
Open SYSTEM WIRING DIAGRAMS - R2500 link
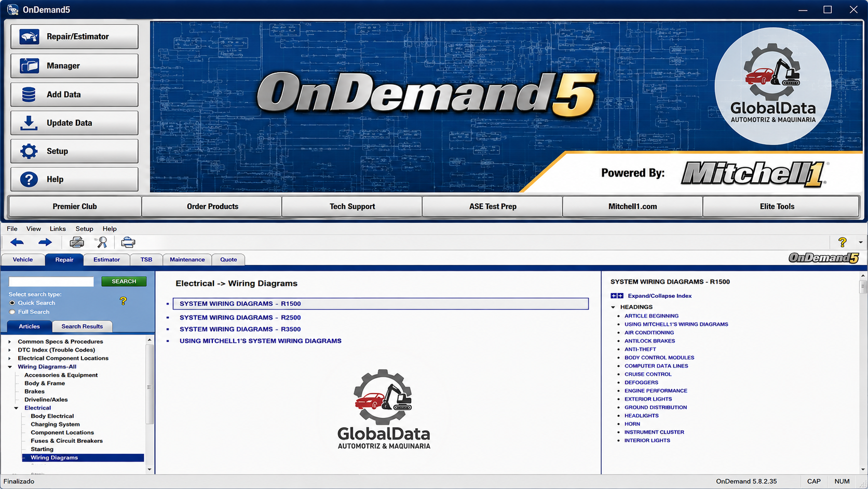pos(240,318)
